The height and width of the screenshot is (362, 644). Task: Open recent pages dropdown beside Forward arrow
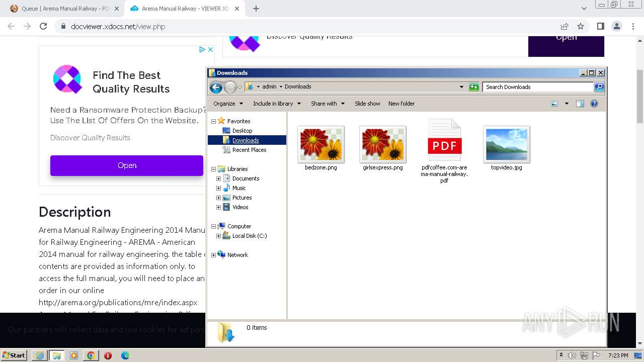(240, 87)
